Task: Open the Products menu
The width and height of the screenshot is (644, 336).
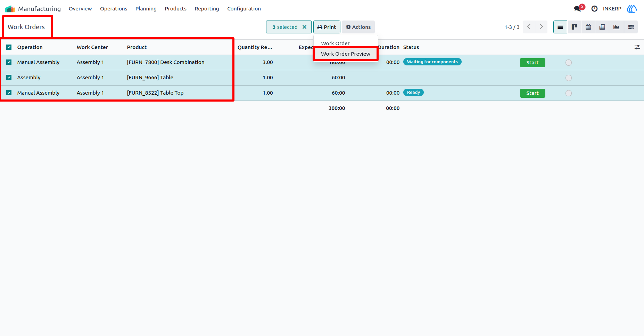Action: pyautogui.click(x=175, y=9)
